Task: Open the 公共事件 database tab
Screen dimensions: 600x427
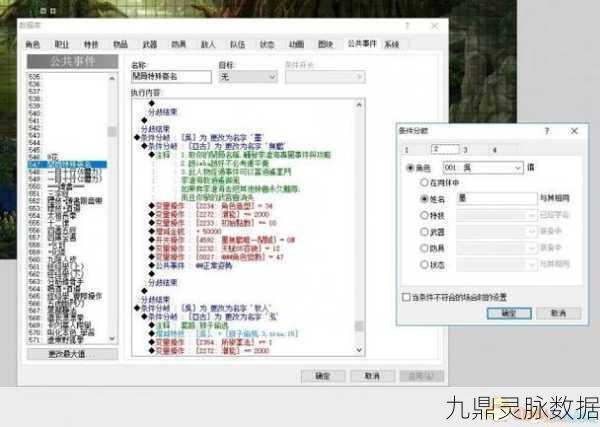Action: tap(362, 44)
